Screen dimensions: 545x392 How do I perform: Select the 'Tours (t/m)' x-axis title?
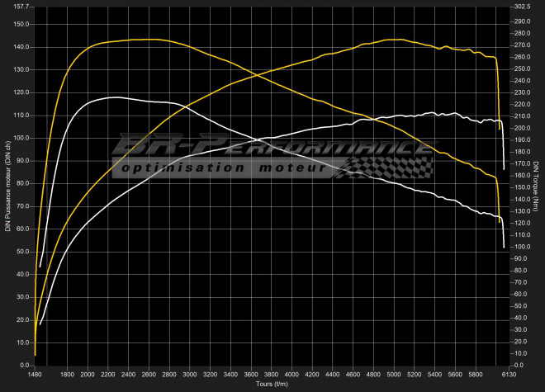coord(272,384)
